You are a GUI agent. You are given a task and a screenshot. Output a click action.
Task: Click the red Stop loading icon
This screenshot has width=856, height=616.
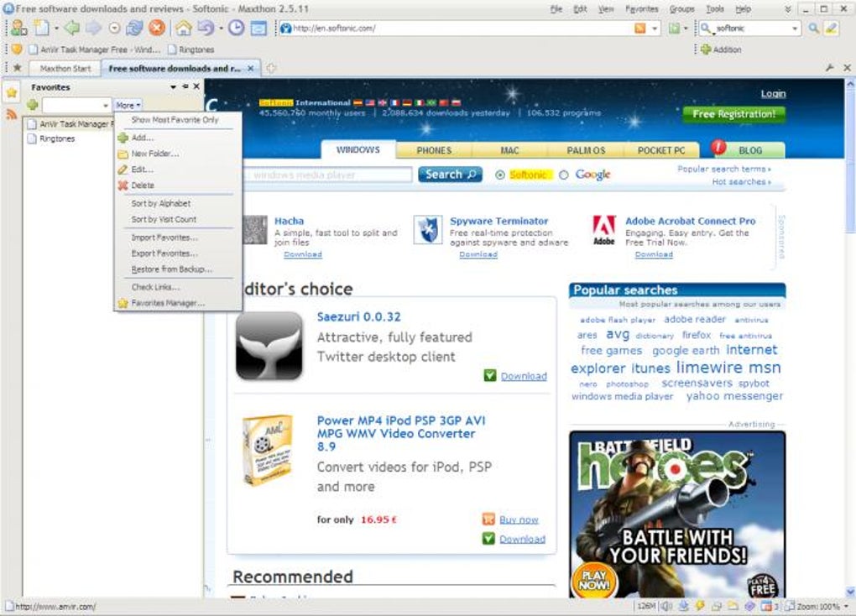[x=157, y=28]
